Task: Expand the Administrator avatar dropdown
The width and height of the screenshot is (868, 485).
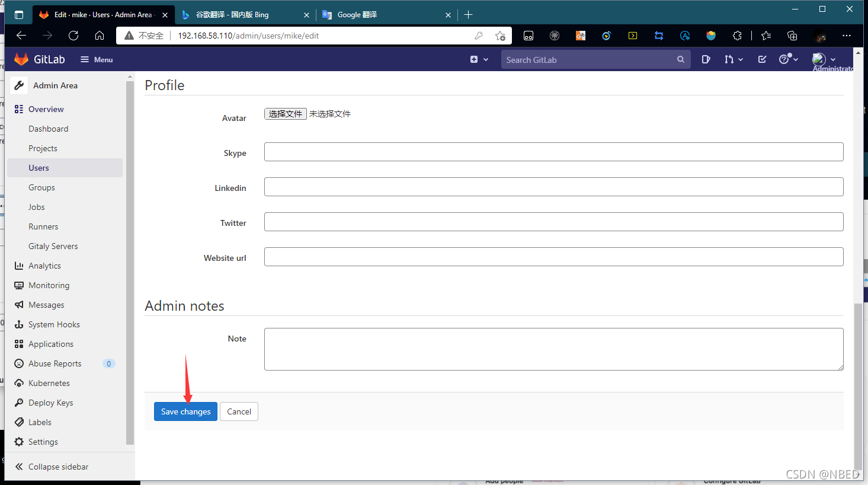Action: click(824, 59)
